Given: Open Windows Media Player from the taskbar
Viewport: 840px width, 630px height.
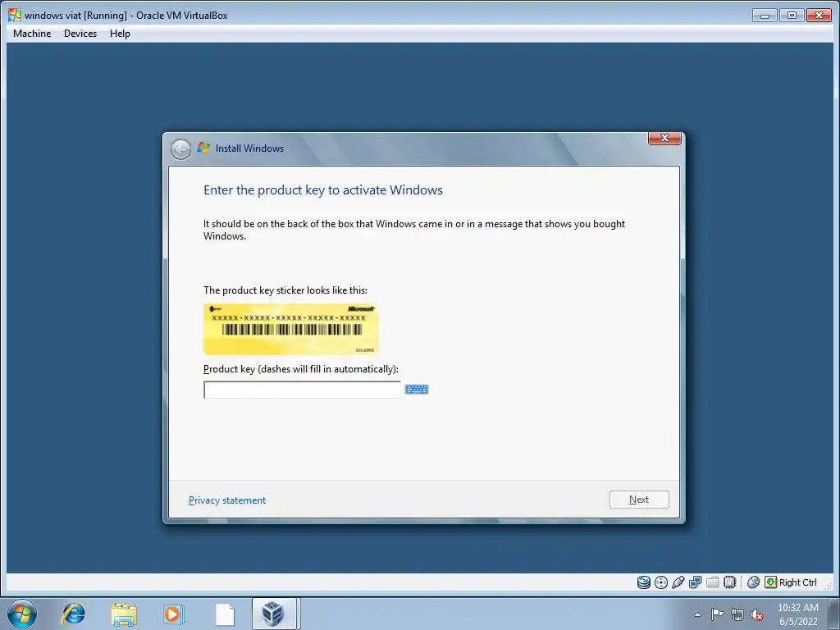Looking at the screenshot, I should [x=174, y=614].
